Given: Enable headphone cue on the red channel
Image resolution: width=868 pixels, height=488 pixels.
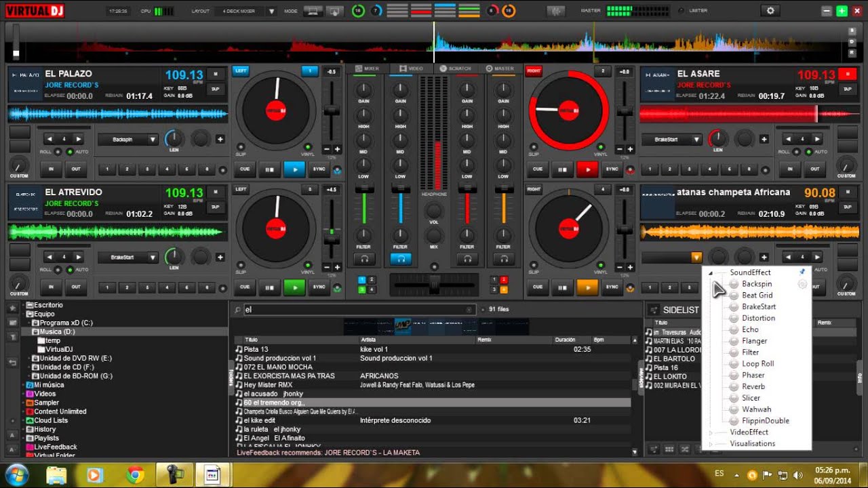Looking at the screenshot, I should click(467, 258).
